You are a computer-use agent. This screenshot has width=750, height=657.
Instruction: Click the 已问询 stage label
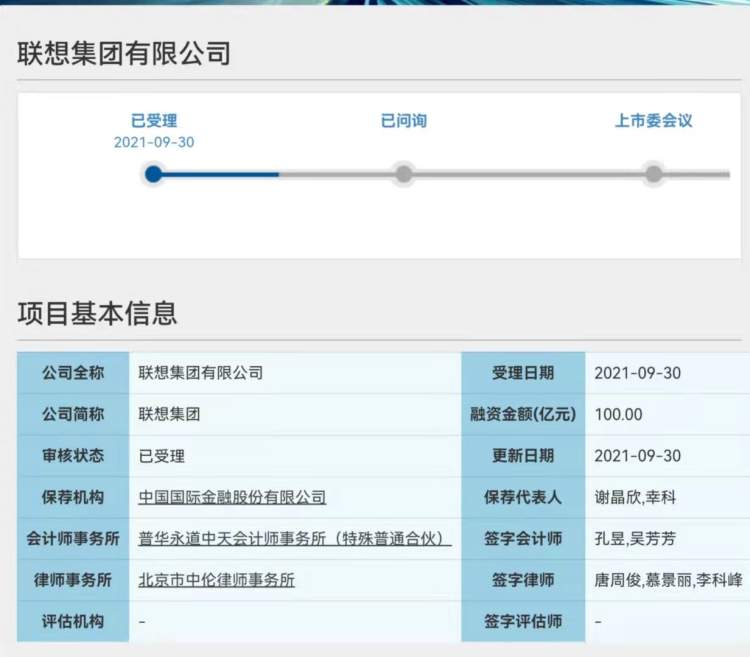(404, 120)
